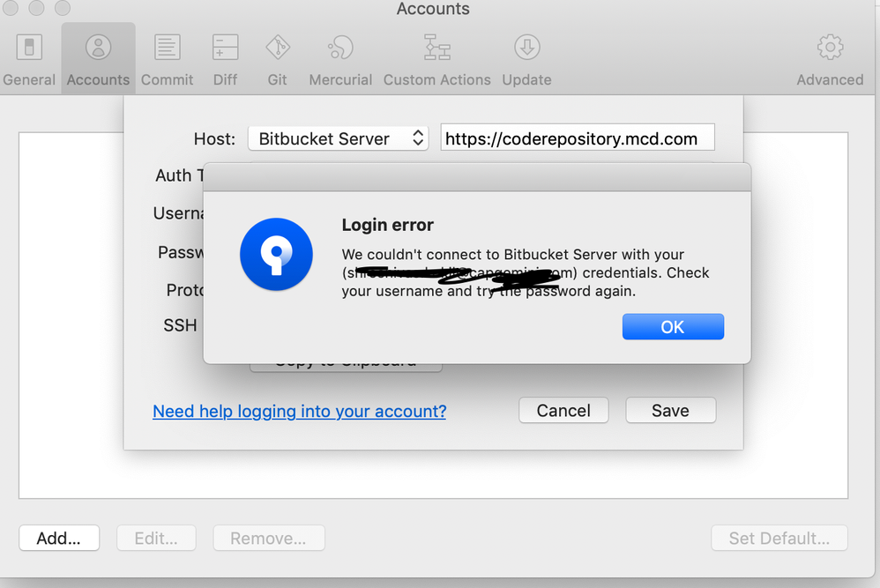Viewport: 880px width, 588px height.
Task: Click the Remove... account button
Action: [x=269, y=538]
